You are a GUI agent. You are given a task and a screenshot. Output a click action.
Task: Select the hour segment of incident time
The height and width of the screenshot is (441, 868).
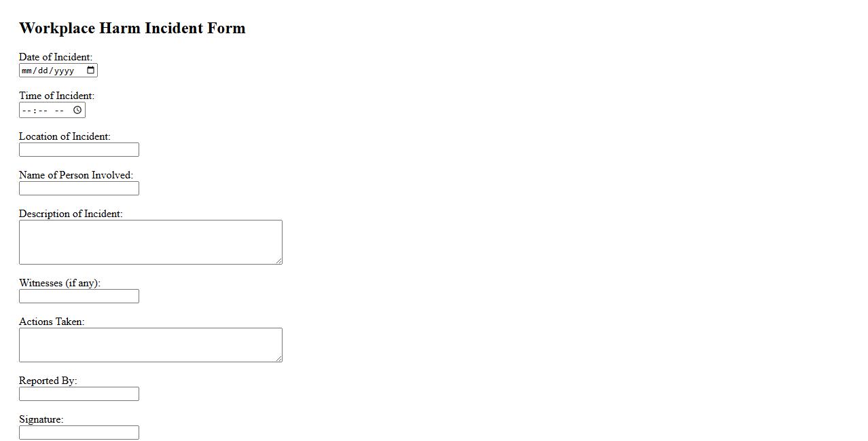pyautogui.click(x=26, y=110)
